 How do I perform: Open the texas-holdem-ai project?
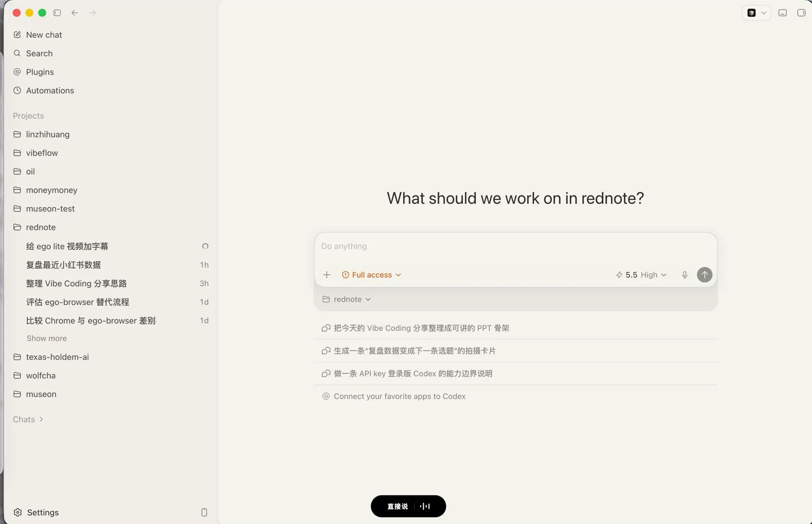click(x=111, y=357)
